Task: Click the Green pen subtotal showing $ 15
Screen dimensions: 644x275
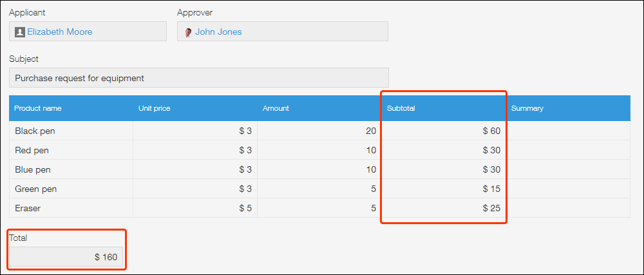Action: pos(443,189)
